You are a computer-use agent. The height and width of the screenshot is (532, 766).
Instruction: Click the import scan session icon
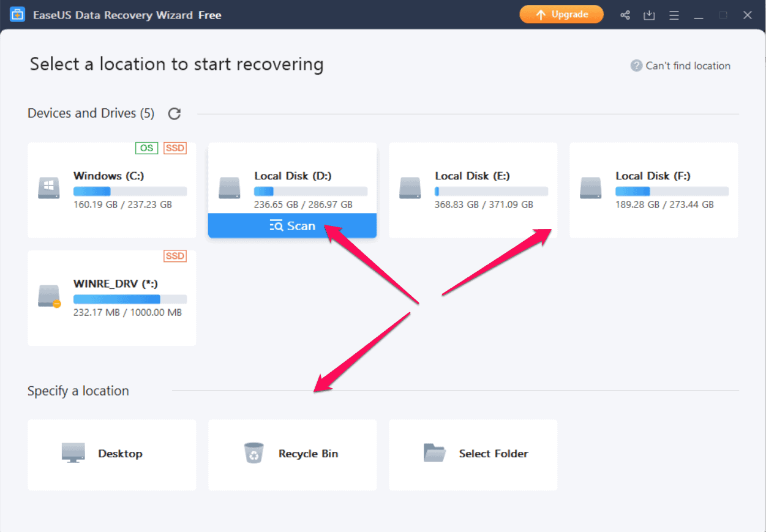pos(649,15)
